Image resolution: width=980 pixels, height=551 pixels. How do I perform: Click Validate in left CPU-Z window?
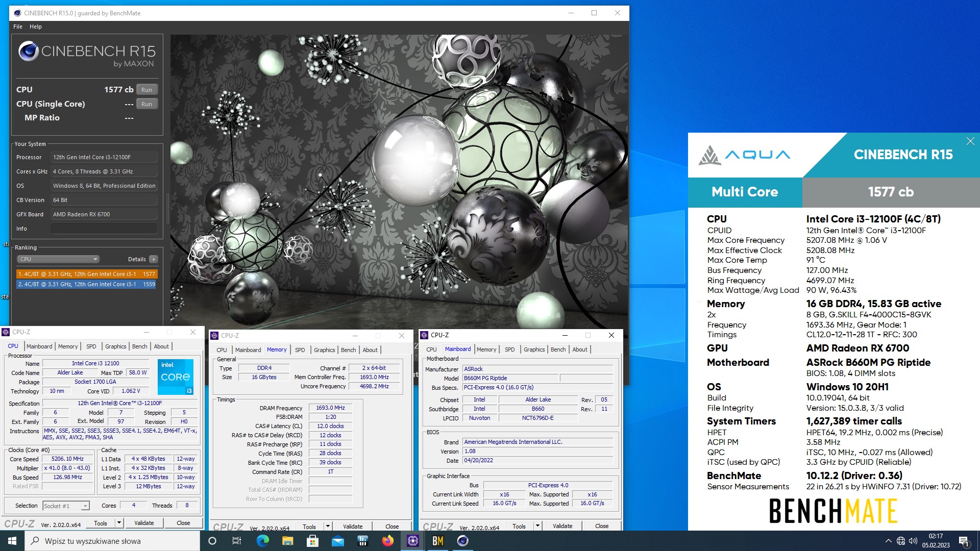(x=144, y=523)
